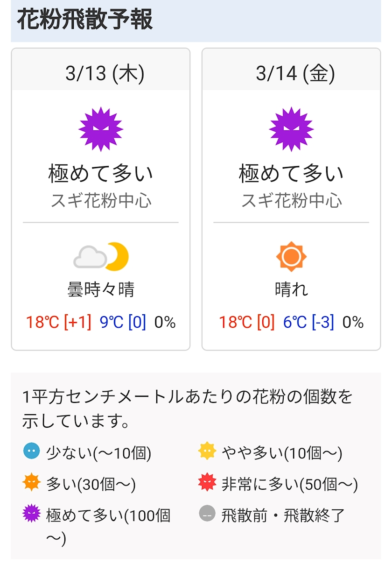392x564 pixels.
Task: Tap the purple pollen icon for 3/13
Action: [x=101, y=129]
